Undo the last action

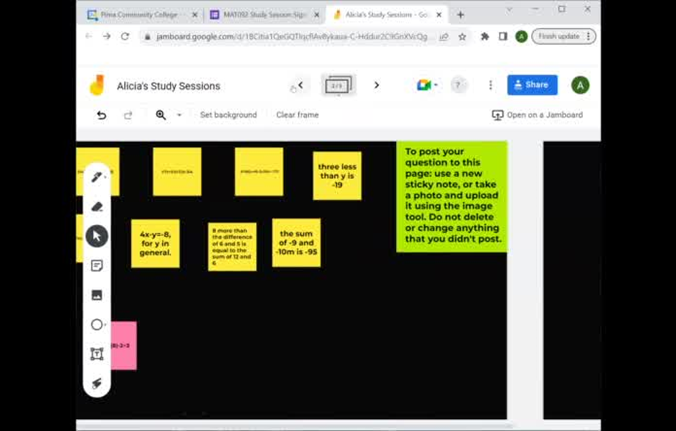(101, 115)
